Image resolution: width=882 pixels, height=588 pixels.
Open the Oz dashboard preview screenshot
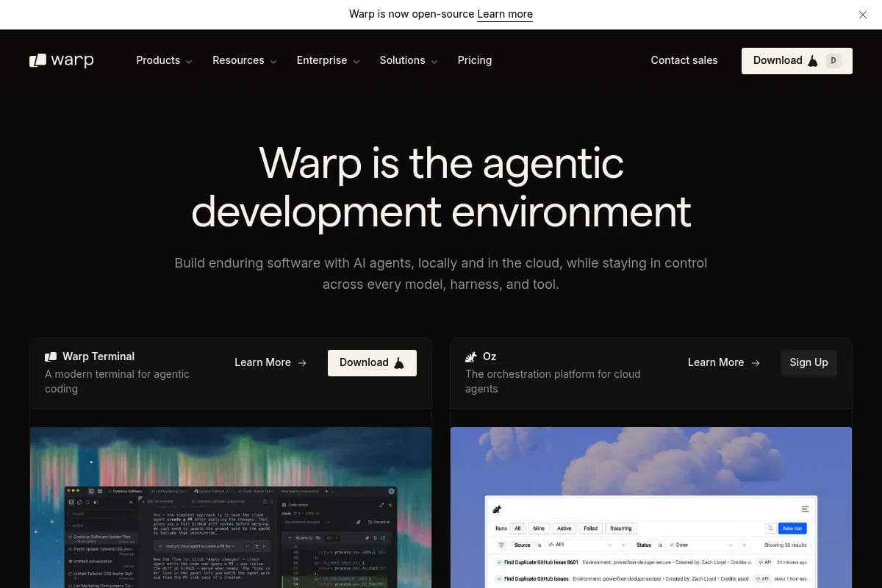tap(651, 507)
